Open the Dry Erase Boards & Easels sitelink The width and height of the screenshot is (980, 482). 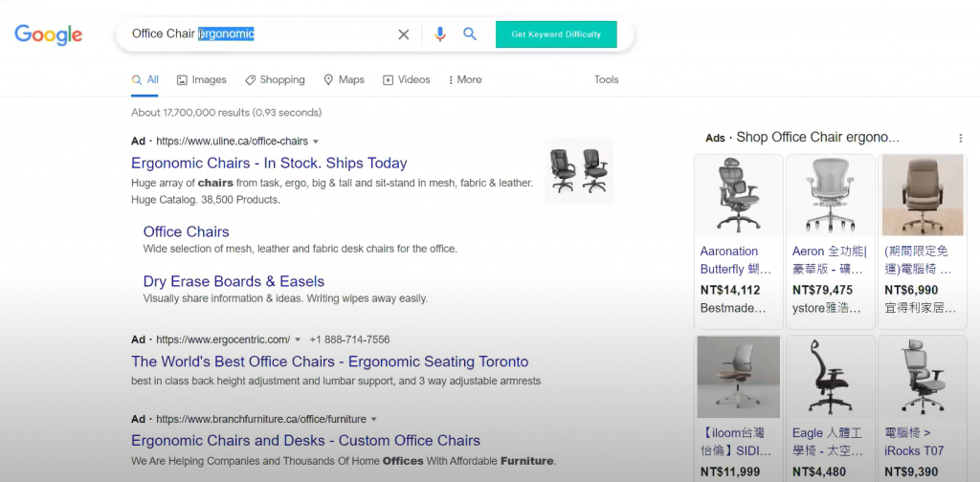pyautogui.click(x=234, y=281)
